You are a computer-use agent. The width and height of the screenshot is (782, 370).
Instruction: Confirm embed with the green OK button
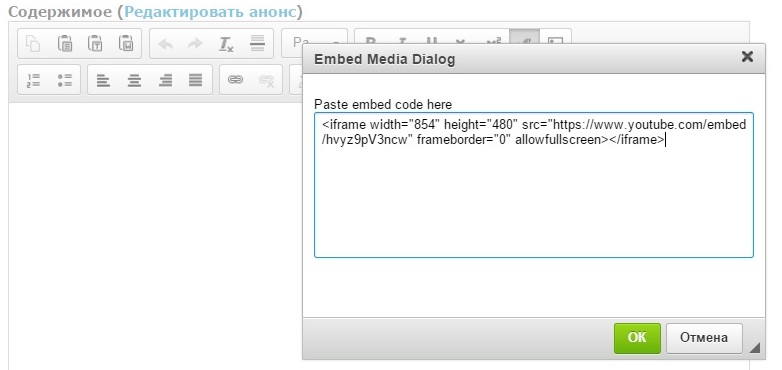tap(637, 338)
